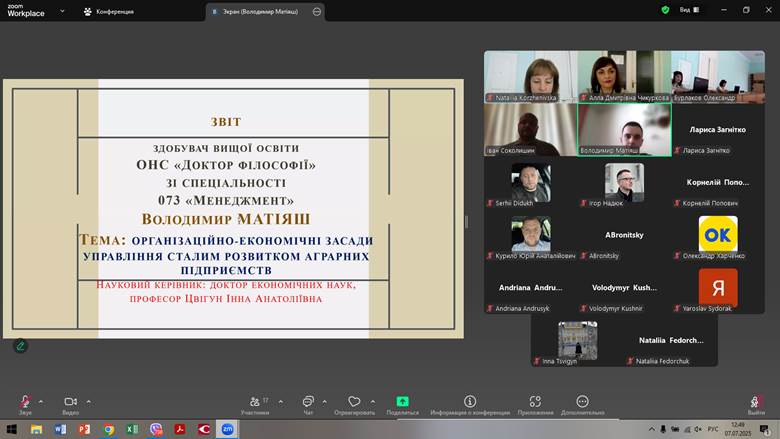Click the green Поделиться share screen button

(x=402, y=402)
